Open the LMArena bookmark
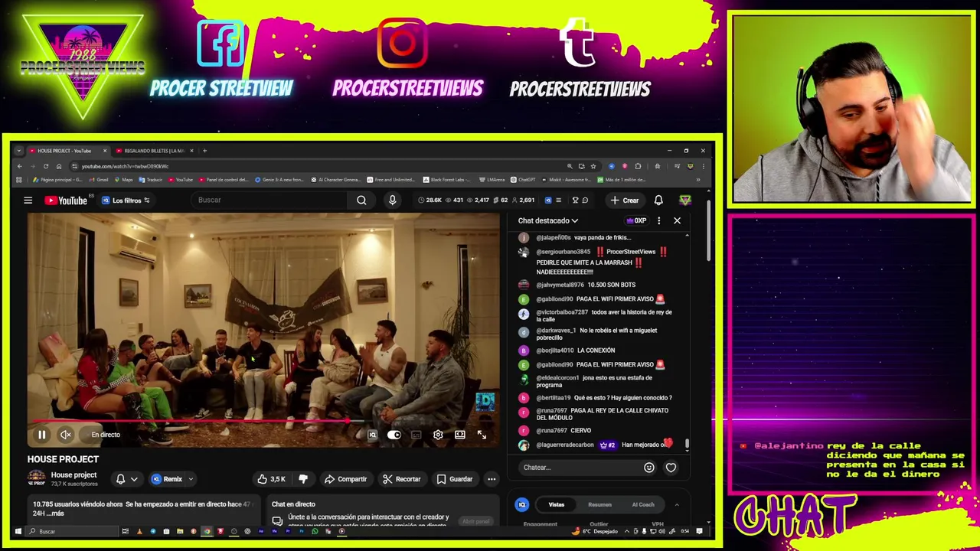This screenshot has width=980, height=551. pyautogui.click(x=492, y=180)
